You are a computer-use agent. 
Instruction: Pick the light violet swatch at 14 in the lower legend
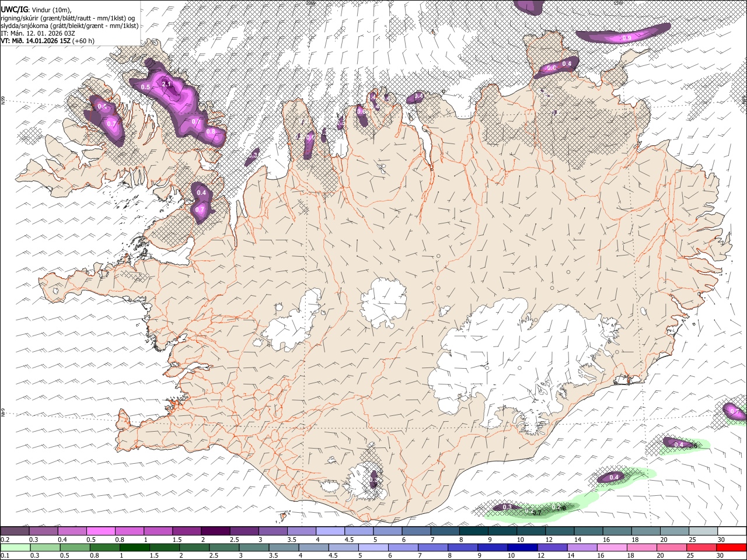(582, 548)
